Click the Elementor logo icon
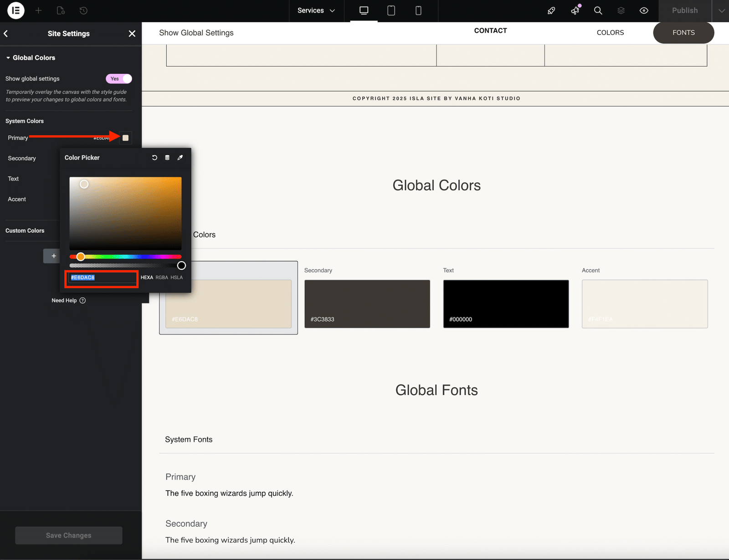The height and width of the screenshot is (560, 729). (16, 10)
